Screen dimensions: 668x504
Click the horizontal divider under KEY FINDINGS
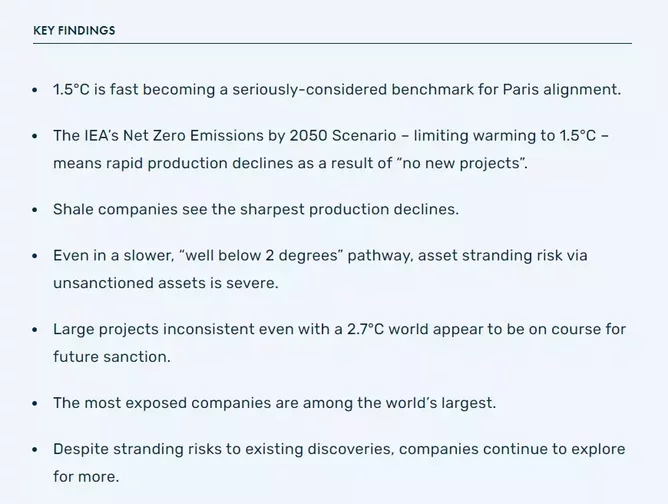pyautogui.click(x=332, y=43)
